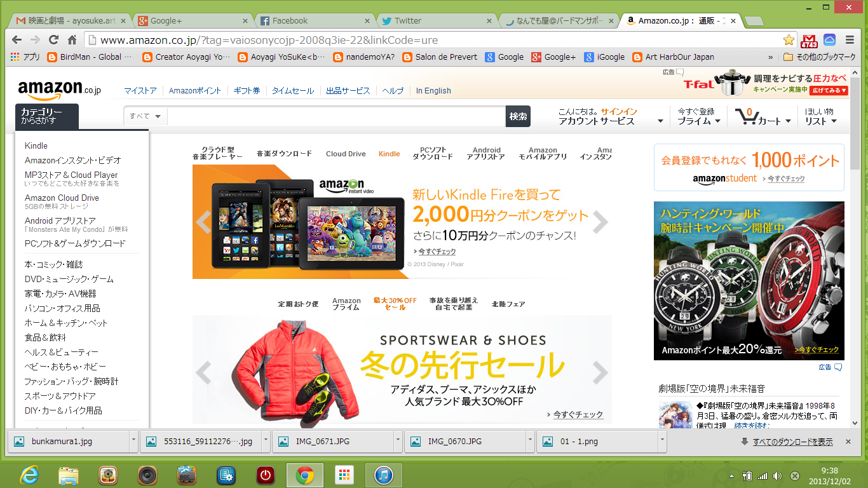Click the red power icon in taskbar
Viewport: 868px width, 488px height.
click(265, 475)
